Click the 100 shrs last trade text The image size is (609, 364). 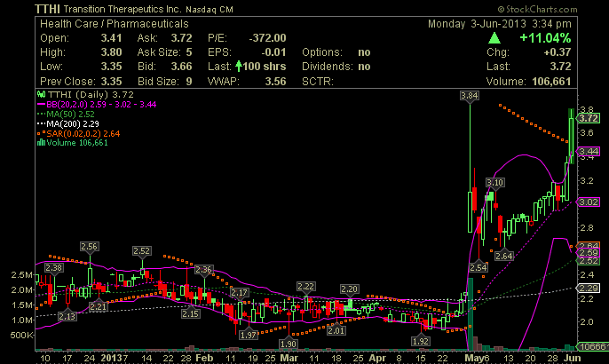tap(265, 67)
